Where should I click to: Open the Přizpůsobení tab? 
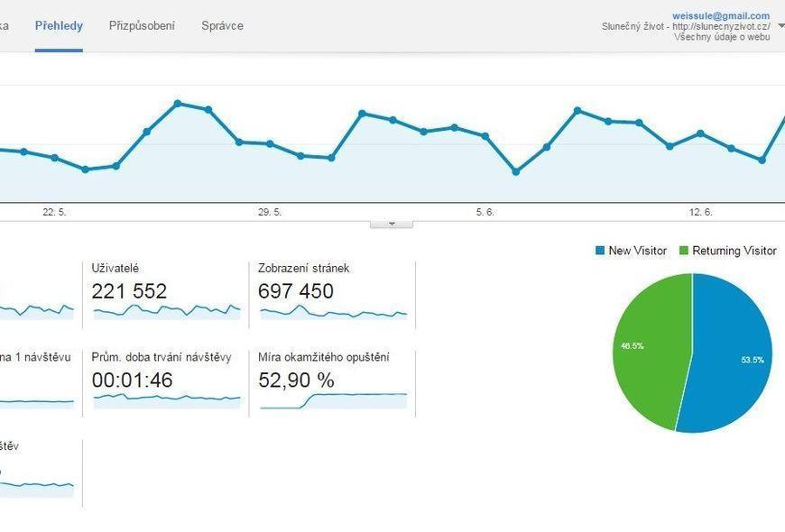(142, 25)
